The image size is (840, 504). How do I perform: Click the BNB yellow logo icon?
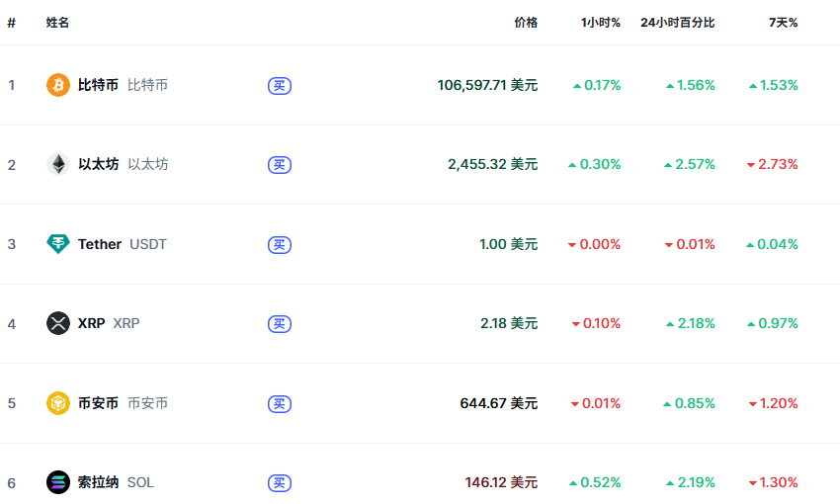(58, 403)
